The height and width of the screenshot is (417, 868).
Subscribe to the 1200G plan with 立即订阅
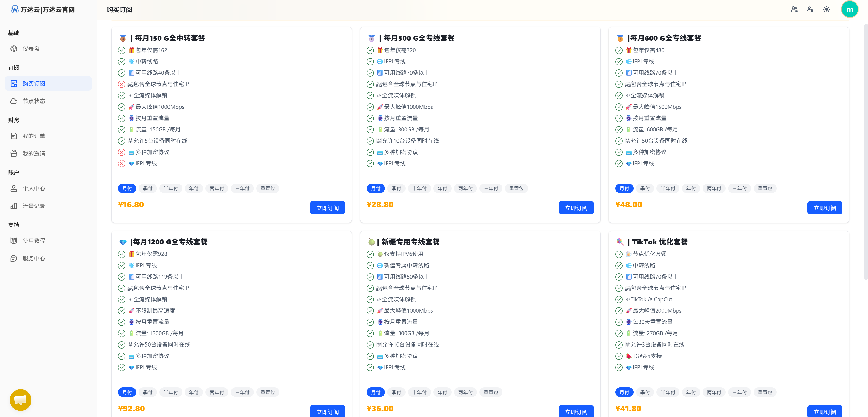tap(328, 411)
